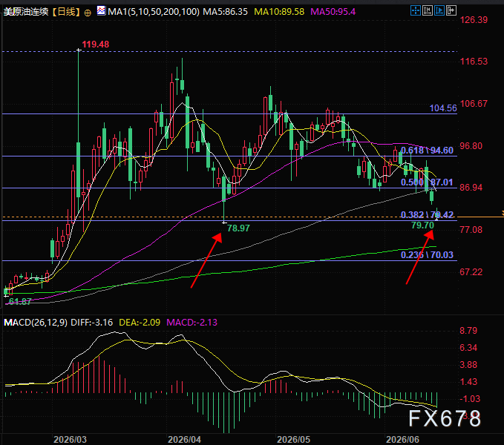The image size is (504, 445).
Task: Click the 0.382\79.42 Fibonacci label
Action: click(x=427, y=214)
